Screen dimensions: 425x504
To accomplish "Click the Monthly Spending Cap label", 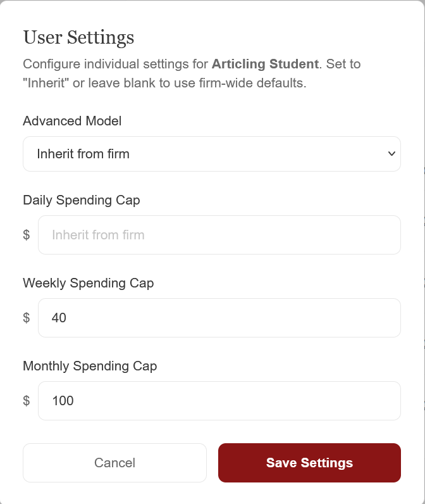I will click(90, 366).
